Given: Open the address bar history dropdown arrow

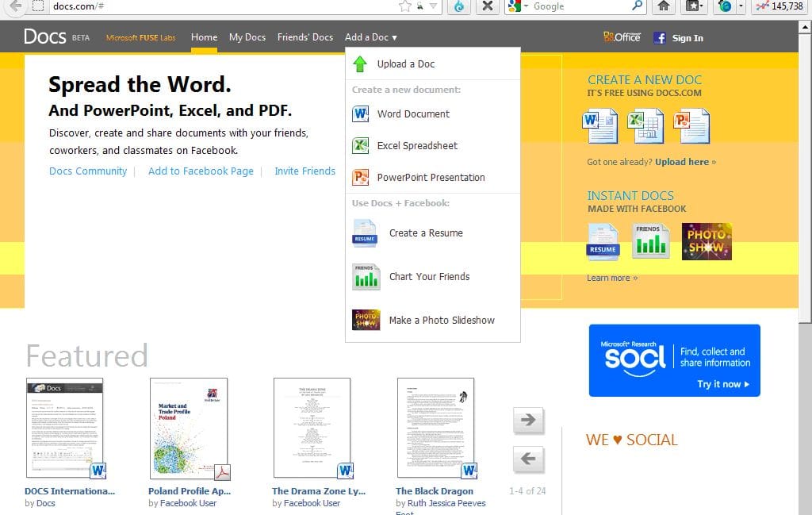Looking at the screenshot, I should [434, 6].
